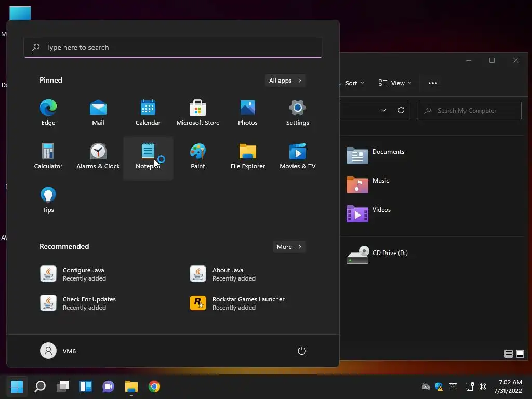Click More in the Recommended section
Image resolution: width=532 pixels, height=399 pixels.
tap(289, 247)
